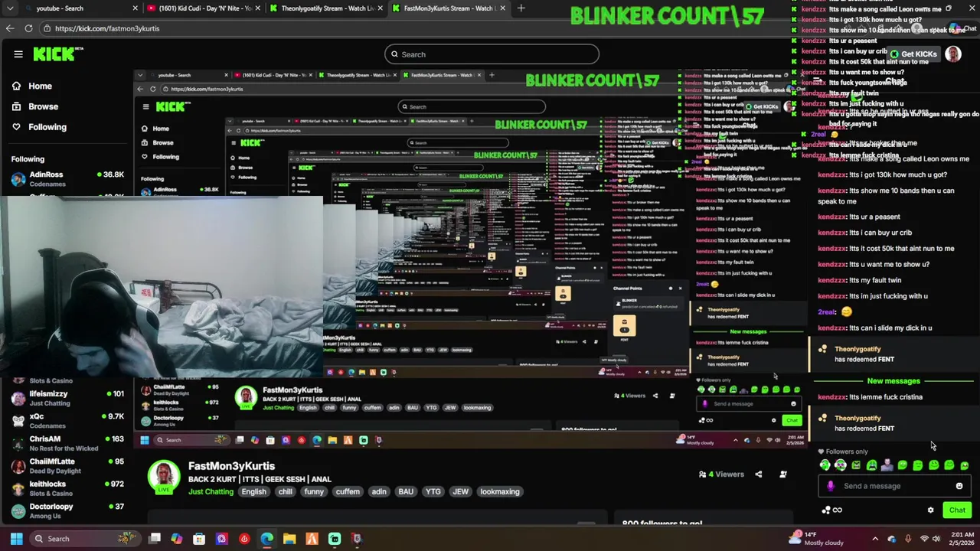Open AdinRoss avatar in Following list

(18, 180)
